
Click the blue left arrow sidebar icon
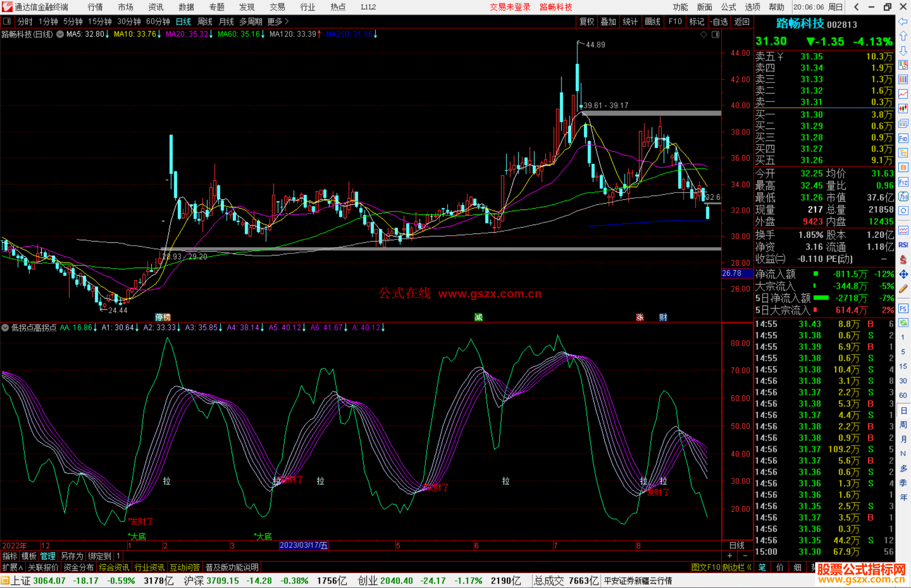pos(903,21)
